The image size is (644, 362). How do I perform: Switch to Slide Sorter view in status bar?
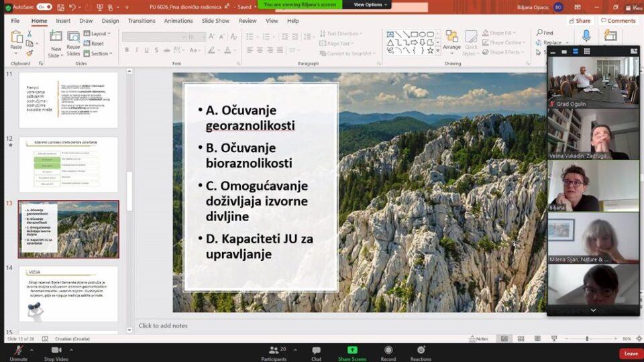pos(521,339)
